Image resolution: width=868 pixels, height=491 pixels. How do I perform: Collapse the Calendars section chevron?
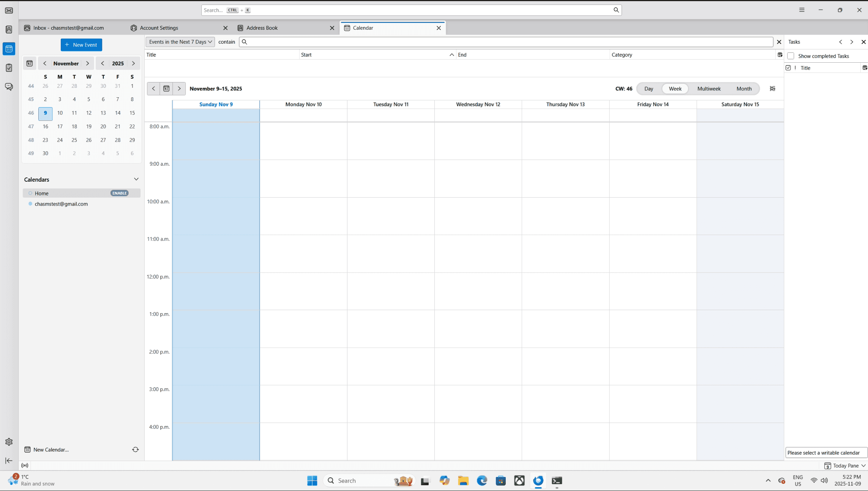point(136,179)
